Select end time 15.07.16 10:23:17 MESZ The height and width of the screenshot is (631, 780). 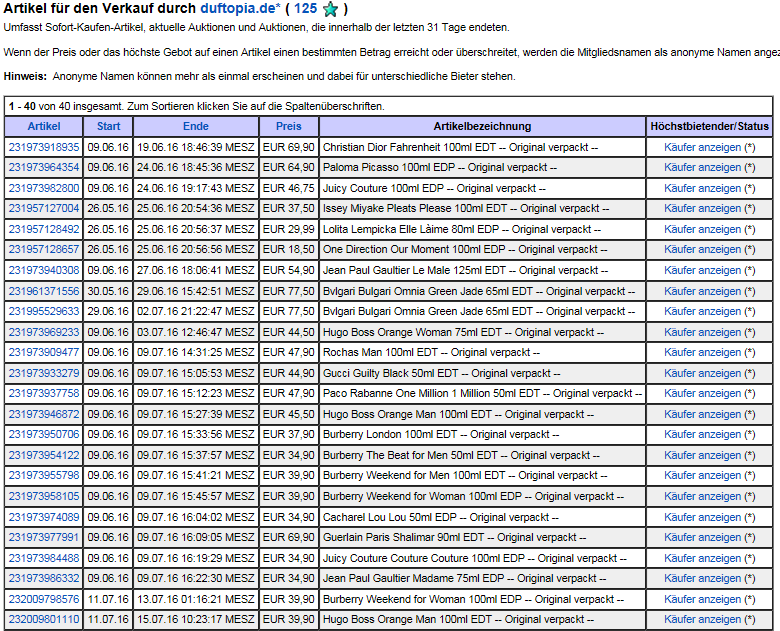pyautogui.click(x=195, y=620)
